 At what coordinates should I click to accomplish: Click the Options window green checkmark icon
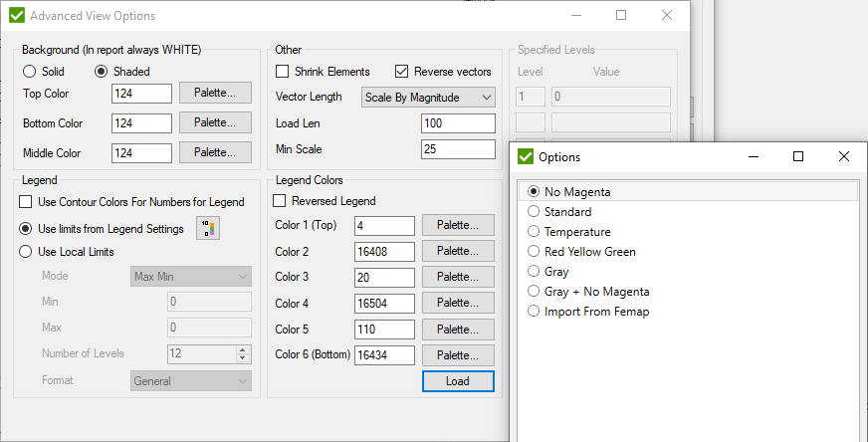526,156
